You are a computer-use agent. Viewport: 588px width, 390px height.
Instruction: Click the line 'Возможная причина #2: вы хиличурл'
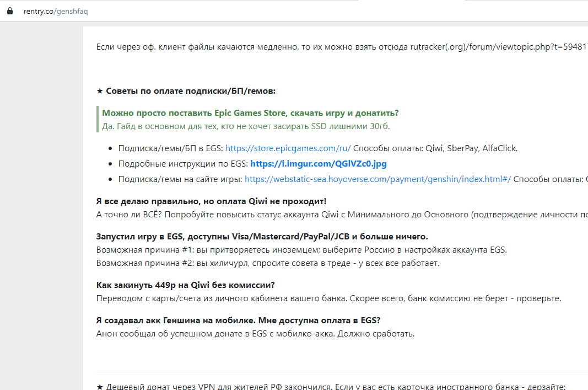pyautogui.click(x=268, y=263)
